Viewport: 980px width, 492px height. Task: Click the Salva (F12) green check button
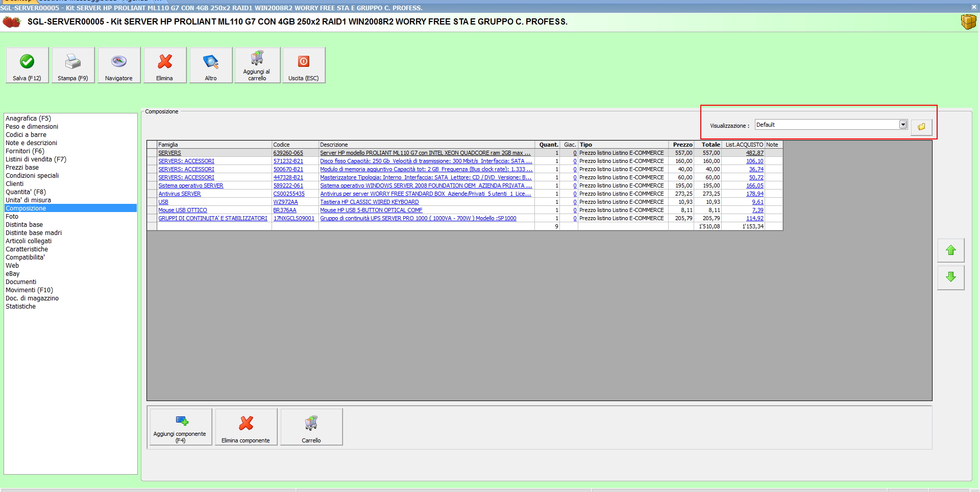[27, 65]
